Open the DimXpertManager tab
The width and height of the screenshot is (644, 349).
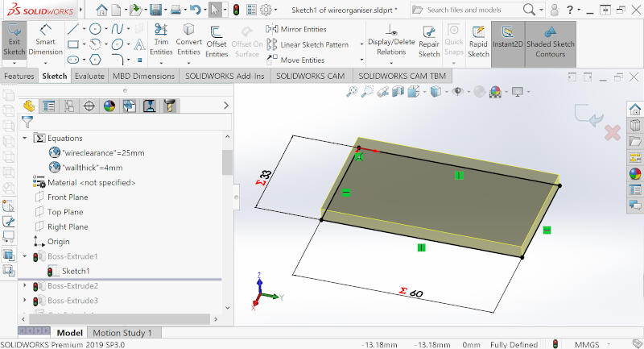(89, 106)
